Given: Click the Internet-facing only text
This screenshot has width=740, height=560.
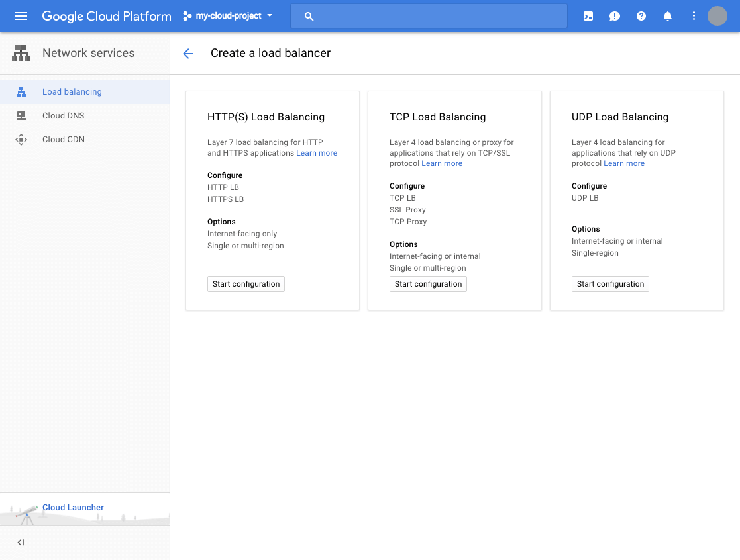Looking at the screenshot, I should (x=242, y=233).
